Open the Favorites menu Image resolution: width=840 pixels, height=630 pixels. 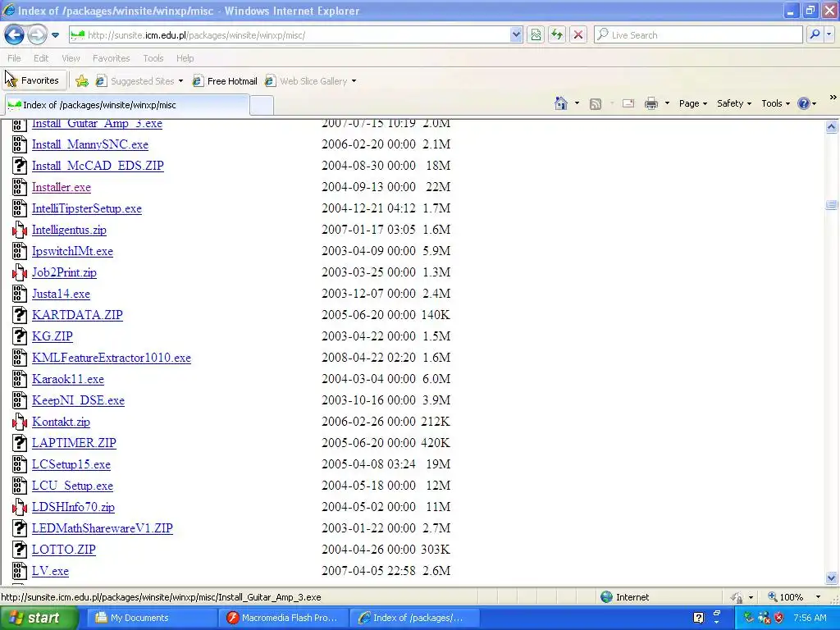tap(111, 58)
